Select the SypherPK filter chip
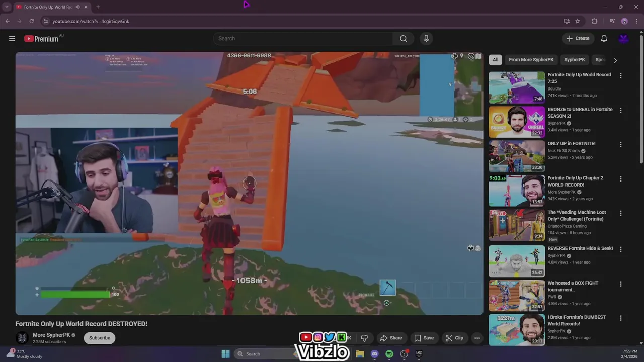This screenshot has width=644, height=362. pyautogui.click(x=575, y=60)
